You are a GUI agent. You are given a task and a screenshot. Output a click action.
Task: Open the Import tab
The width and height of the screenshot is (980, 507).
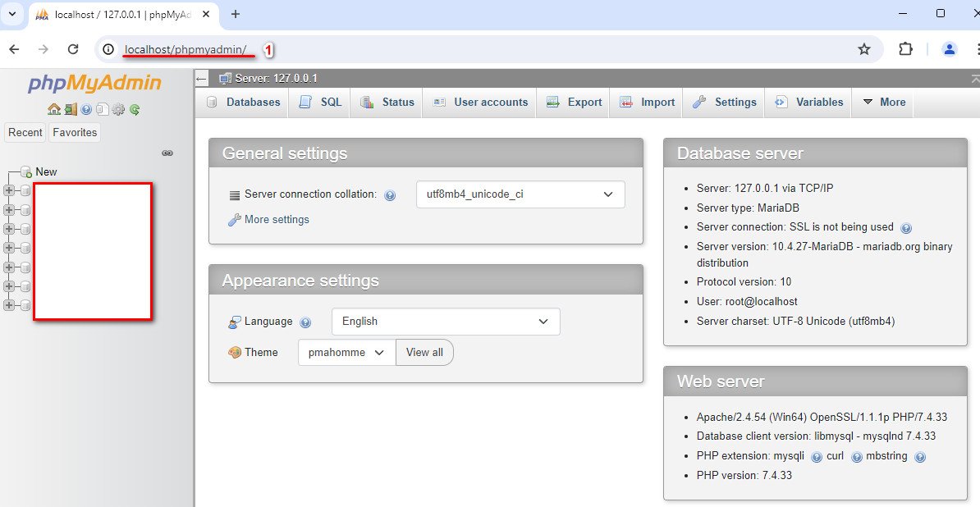coord(646,103)
